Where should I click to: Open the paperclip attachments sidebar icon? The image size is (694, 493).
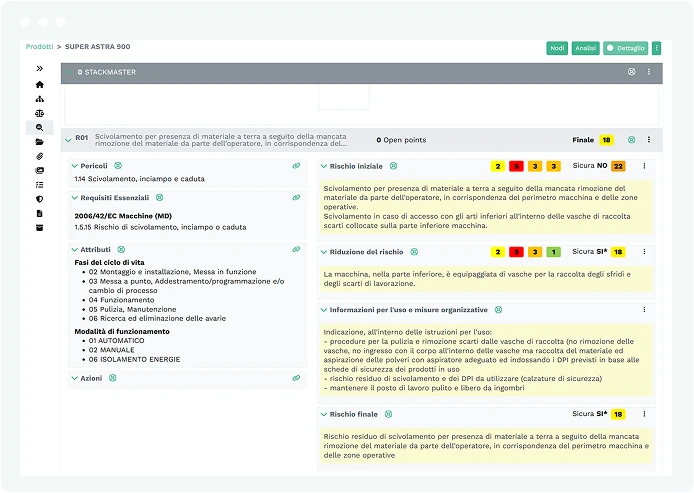pyautogui.click(x=39, y=156)
